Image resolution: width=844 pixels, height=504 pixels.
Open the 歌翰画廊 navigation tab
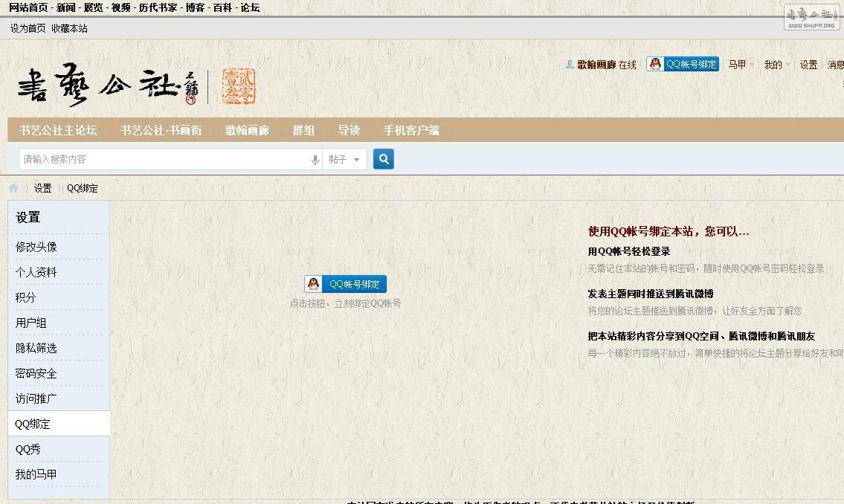247,130
